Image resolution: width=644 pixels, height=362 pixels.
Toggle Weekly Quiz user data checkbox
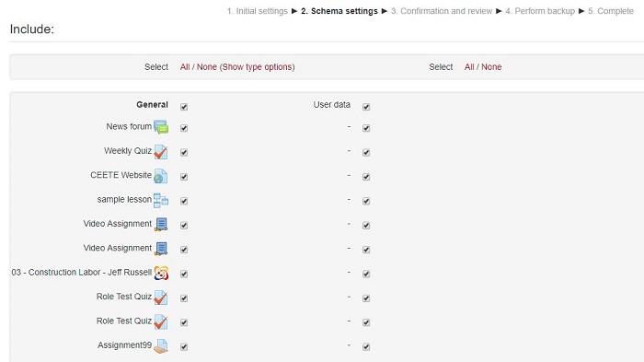pyautogui.click(x=366, y=153)
